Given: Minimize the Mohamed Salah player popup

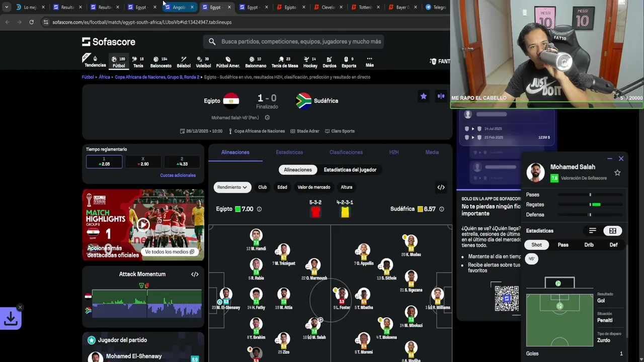Looking at the screenshot, I should coord(610,159).
